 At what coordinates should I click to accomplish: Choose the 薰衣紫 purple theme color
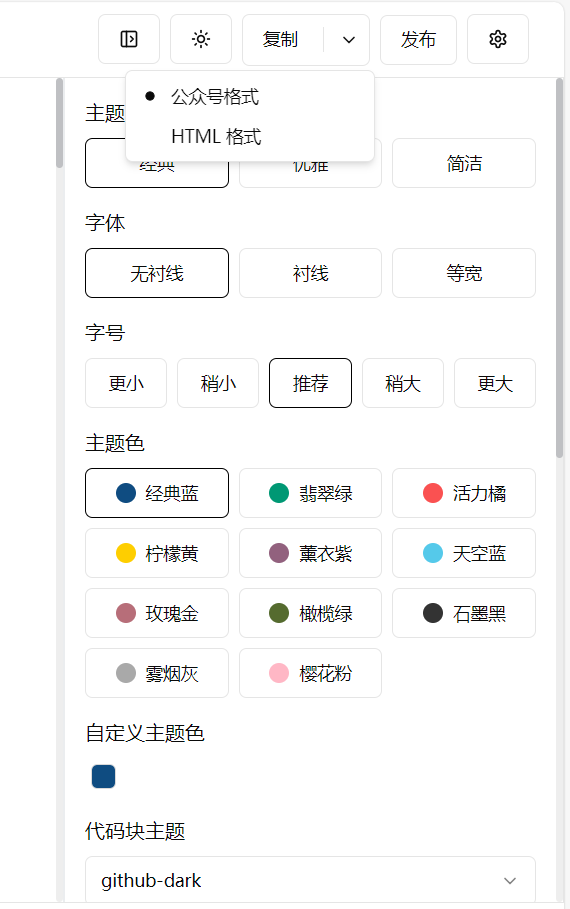tap(310, 553)
